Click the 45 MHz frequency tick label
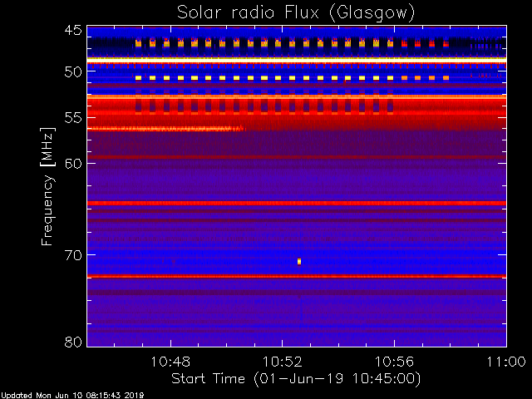 [73, 31]
